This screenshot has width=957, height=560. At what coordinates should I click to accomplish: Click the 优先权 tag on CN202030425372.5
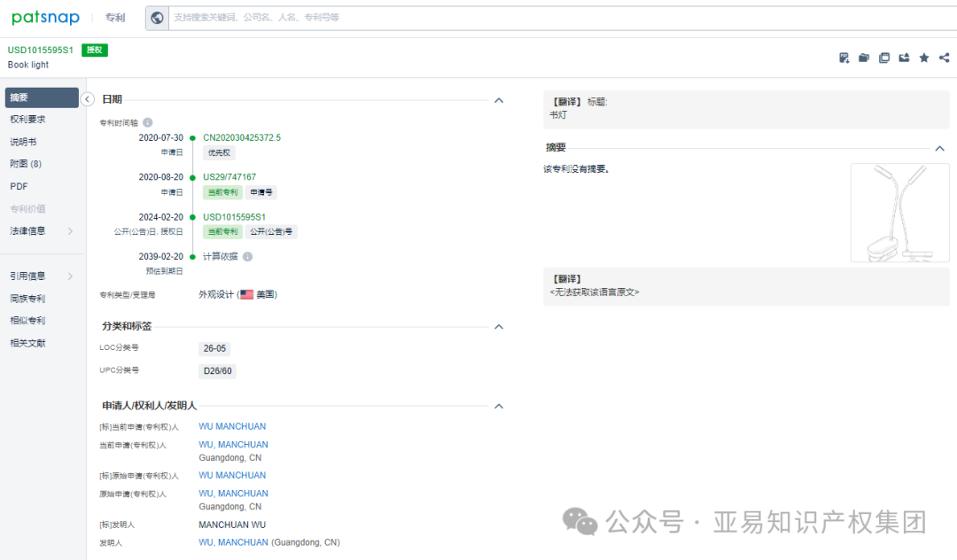pyautogui.click(x=219, y=152)
